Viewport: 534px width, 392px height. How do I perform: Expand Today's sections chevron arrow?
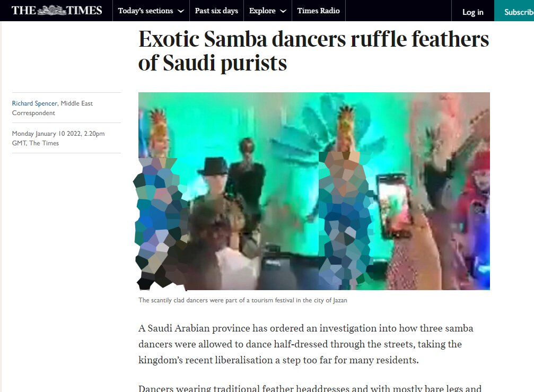pyautogui.click(x=181, y=11)
